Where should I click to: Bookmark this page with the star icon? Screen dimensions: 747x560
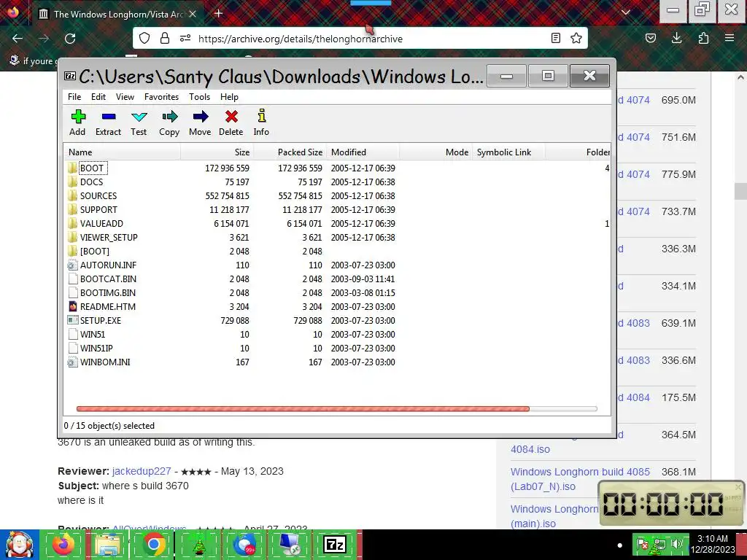click(x=576, y=39)
